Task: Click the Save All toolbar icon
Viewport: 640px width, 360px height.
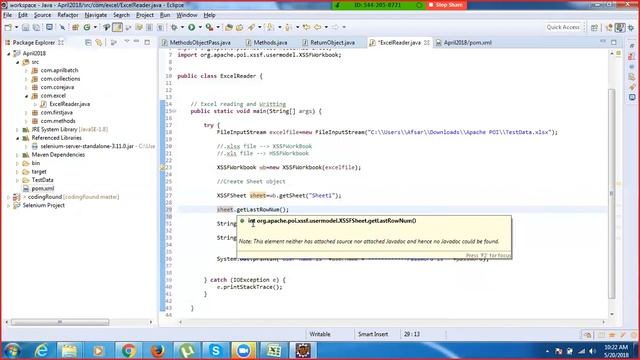Action: tap(36, 27)
